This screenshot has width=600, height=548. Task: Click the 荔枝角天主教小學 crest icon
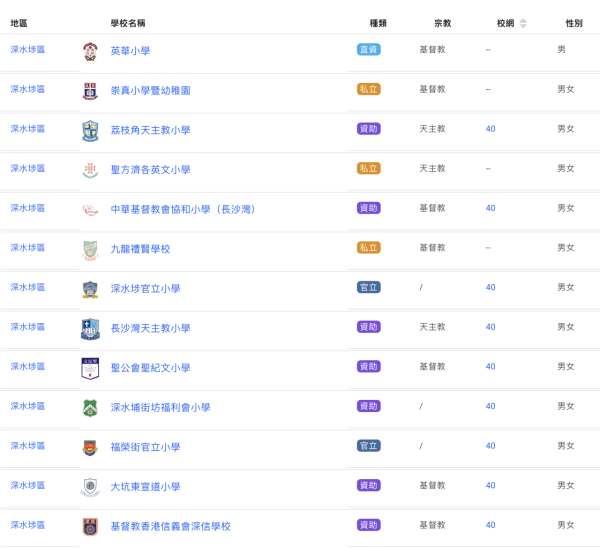click(x=90, y=131)
